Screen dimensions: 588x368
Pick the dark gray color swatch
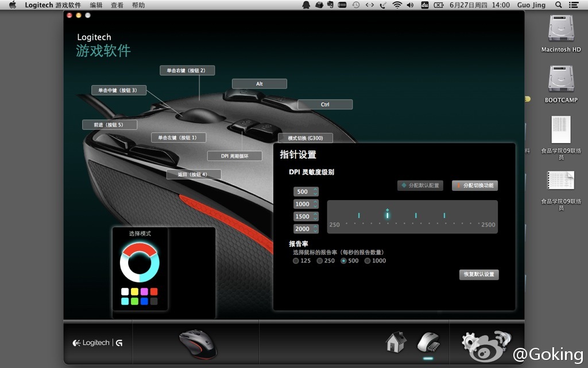tap(154, 301)
